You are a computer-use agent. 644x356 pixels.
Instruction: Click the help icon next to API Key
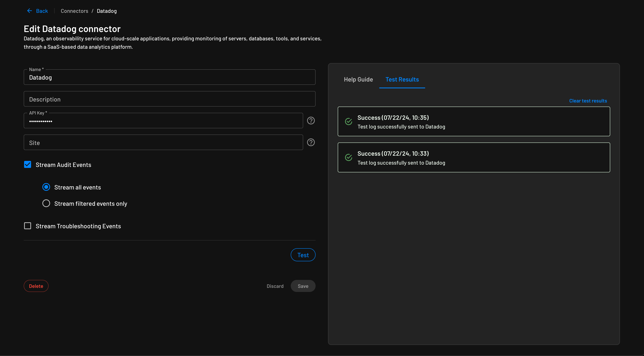pyautogui.click(x=311, y=121)
